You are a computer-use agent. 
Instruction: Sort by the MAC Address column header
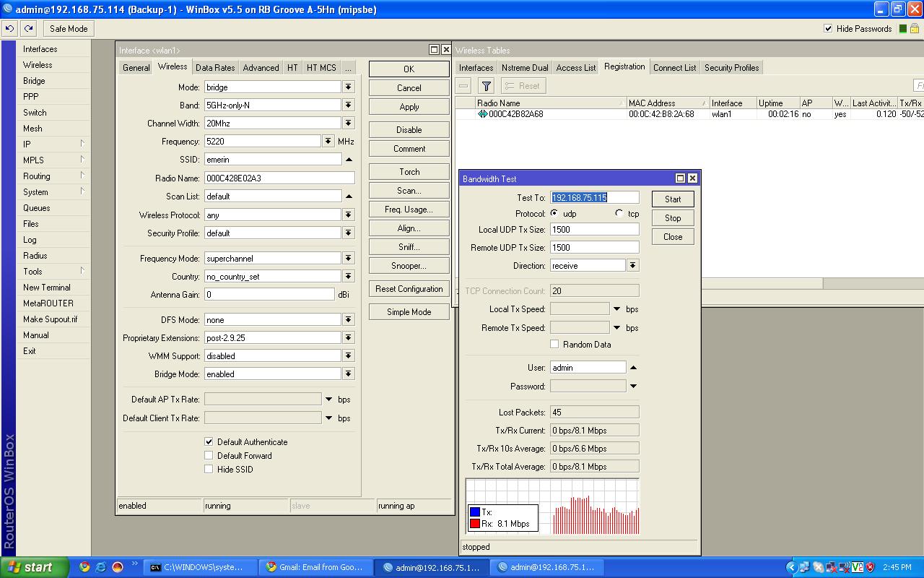tap(667, 103)
